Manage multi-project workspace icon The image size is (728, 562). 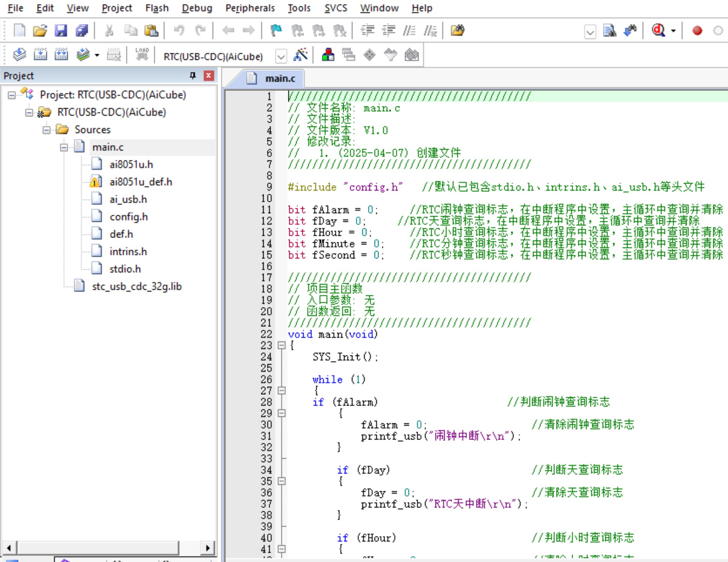[x=349, y=55]
